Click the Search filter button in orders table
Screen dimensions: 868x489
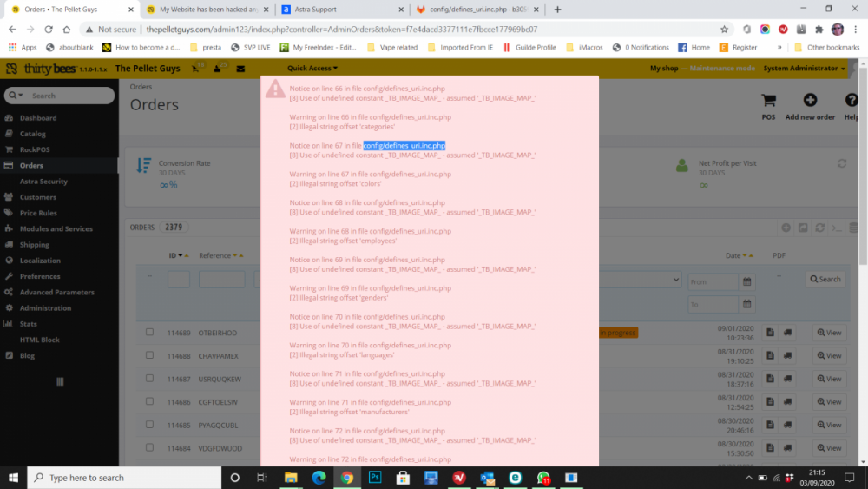pyautogui.click(x=825, y=279)
